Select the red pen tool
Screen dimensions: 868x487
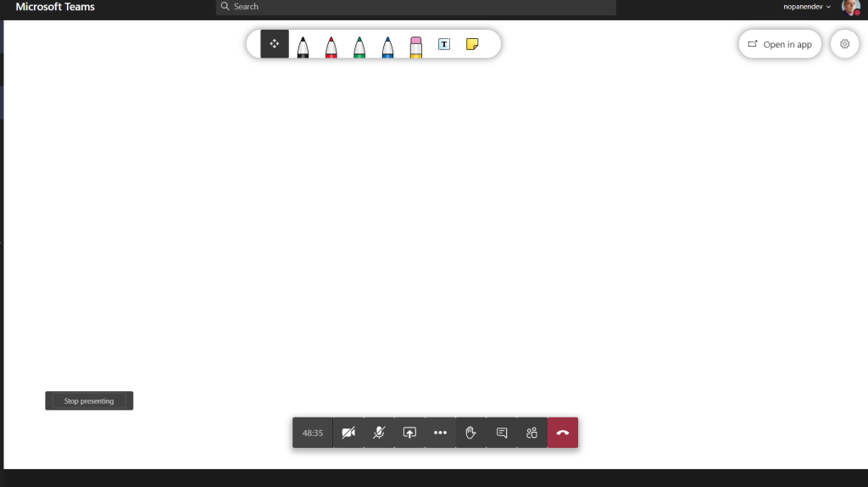[x=331, y=46]
